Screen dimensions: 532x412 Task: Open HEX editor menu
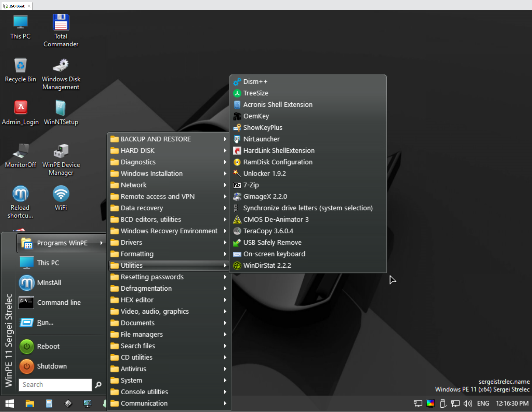point(169,300)
